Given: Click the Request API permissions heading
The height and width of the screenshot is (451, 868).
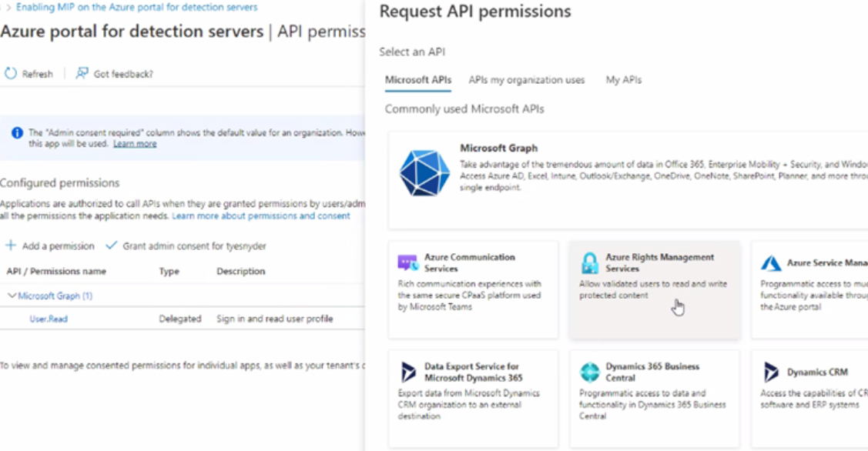Looking at the screenshot, I should pyautogui.click(x=475, y=11).
